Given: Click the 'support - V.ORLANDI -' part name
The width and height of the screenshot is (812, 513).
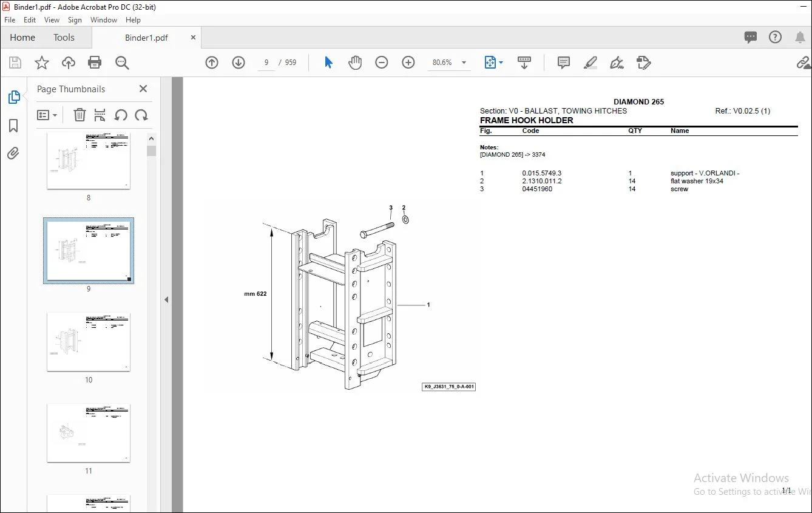Looking at the screenshot, I should click(x=705, y=173).
